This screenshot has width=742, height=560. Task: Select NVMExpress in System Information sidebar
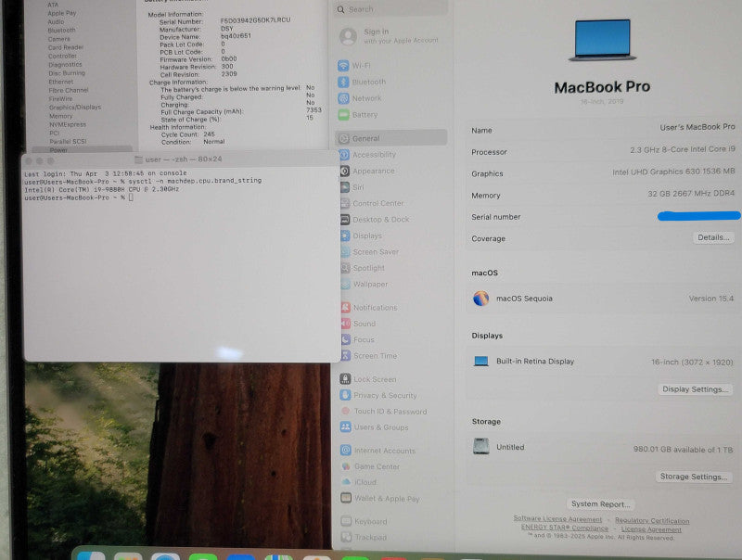pos(68,124)
